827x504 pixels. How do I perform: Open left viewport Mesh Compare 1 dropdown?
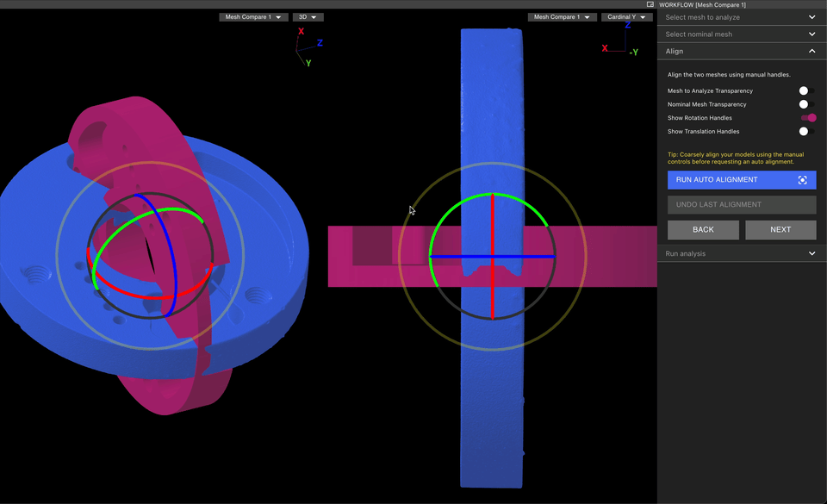coord(253,17)
